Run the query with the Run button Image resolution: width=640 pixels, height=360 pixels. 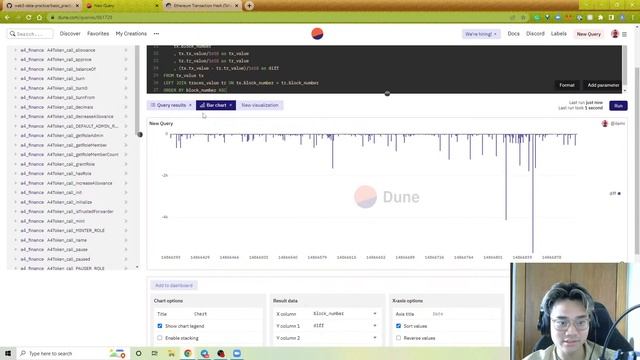pyautogui.click(x=618, y=106)
